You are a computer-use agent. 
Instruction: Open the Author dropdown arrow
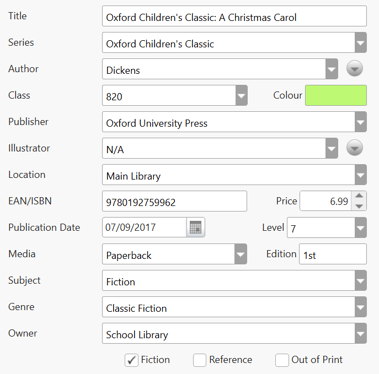pyautogui.click(x=331, y=69)
